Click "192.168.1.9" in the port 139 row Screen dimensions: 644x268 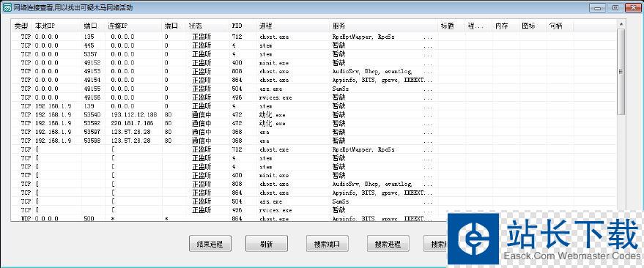pyautogui.click(x=53, y=106)
